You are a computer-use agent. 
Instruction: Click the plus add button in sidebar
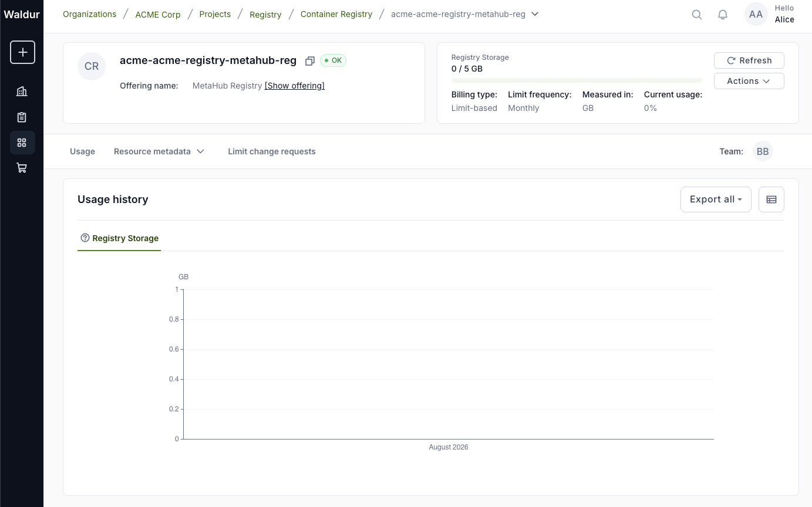[x=22, y=52]
